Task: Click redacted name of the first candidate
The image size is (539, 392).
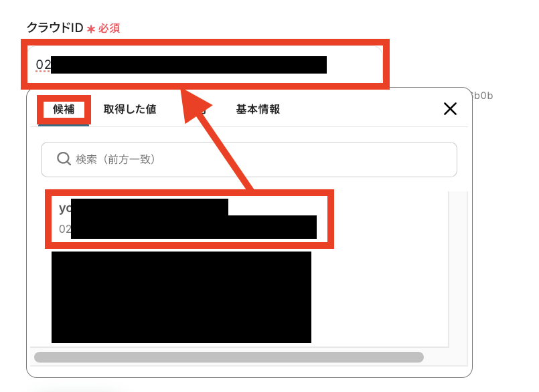Action: tap(143, 207)
